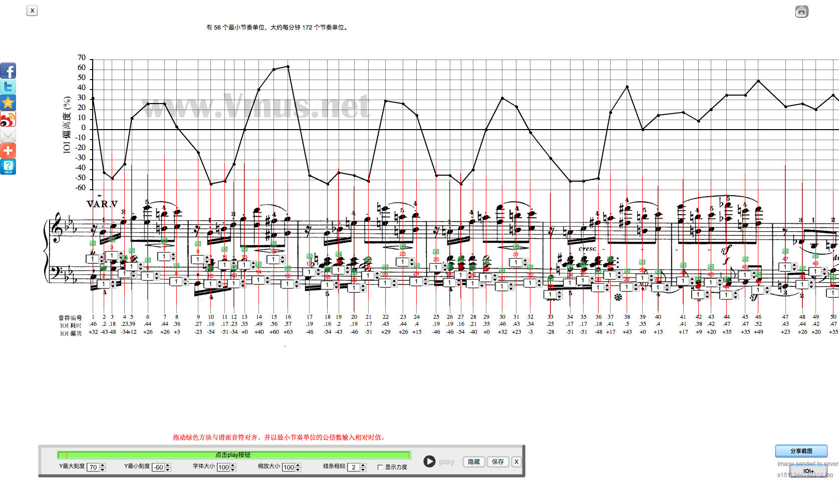Close the control panel with X button
Viewport: 839px width, 504px height.
516,461
